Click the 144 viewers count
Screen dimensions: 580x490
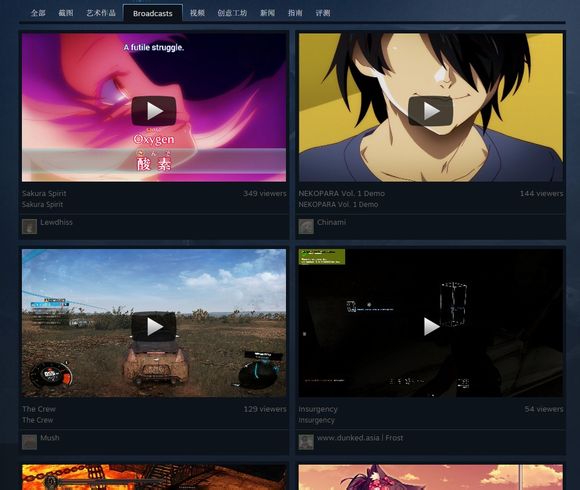tap(542, 193)
